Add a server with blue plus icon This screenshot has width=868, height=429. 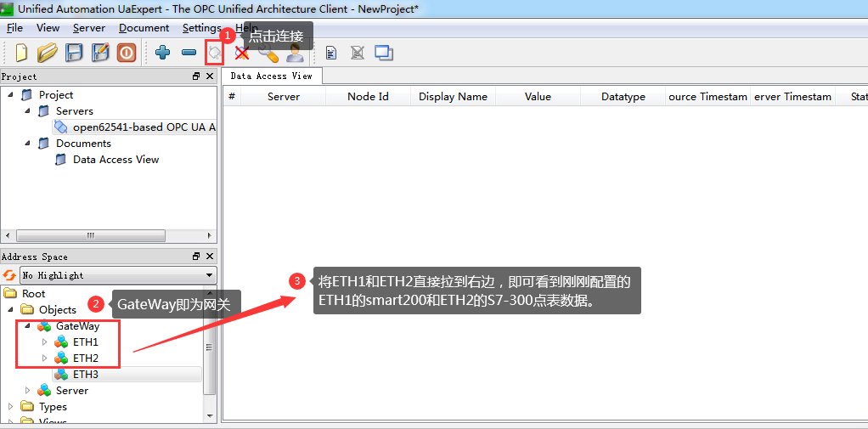(x=163, y=54)
